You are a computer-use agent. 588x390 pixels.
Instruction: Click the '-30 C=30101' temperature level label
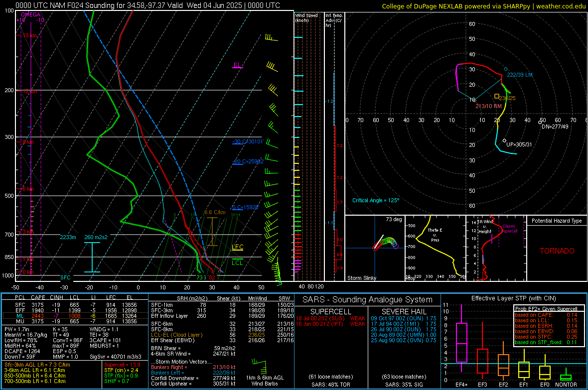tap(248, 142)
